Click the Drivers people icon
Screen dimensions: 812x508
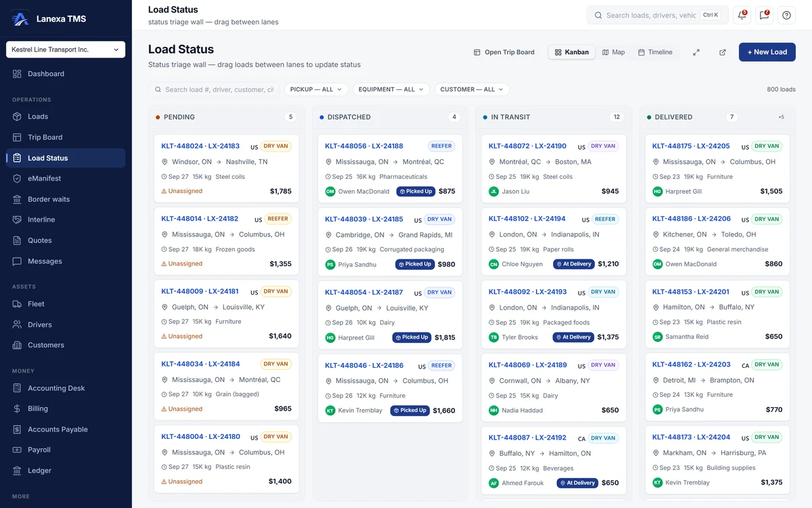point(17,324)
